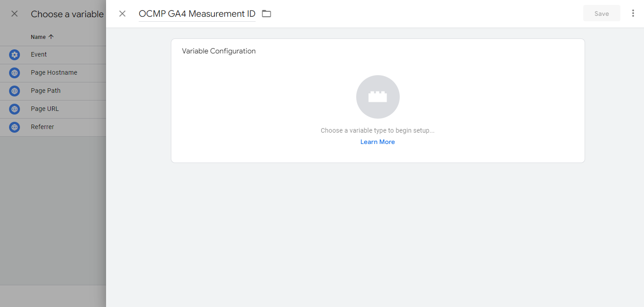
Task: Click the gear icon beside Event
Action: point(15,55)
